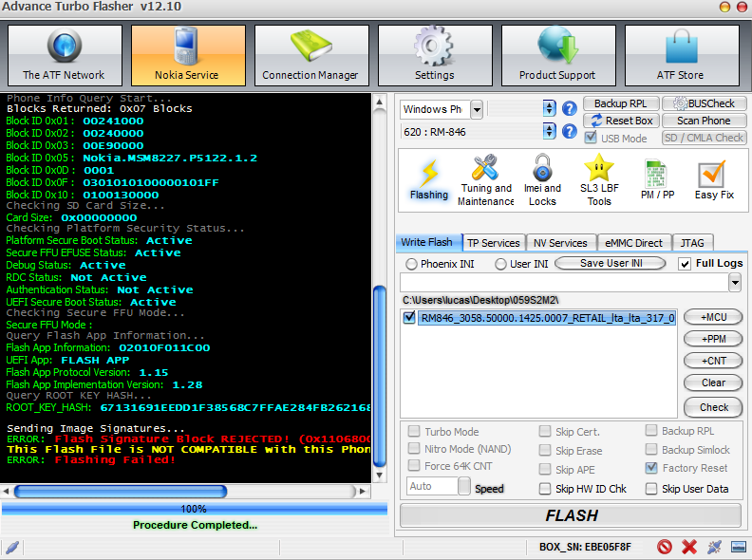This screenshot has width=752, height=560.
Task: Toggle the Full Logs checkbox
Action: 685,264
